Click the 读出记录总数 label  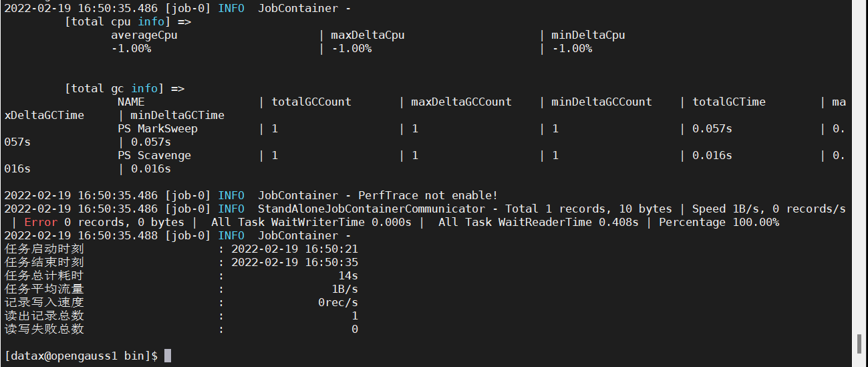pos(44,316)
